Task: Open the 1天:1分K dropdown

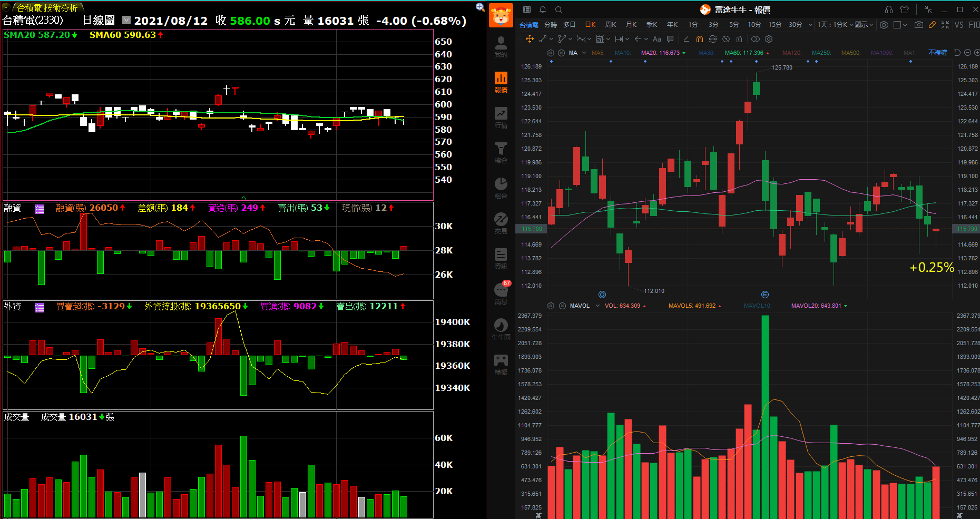Action: point(835,25)
